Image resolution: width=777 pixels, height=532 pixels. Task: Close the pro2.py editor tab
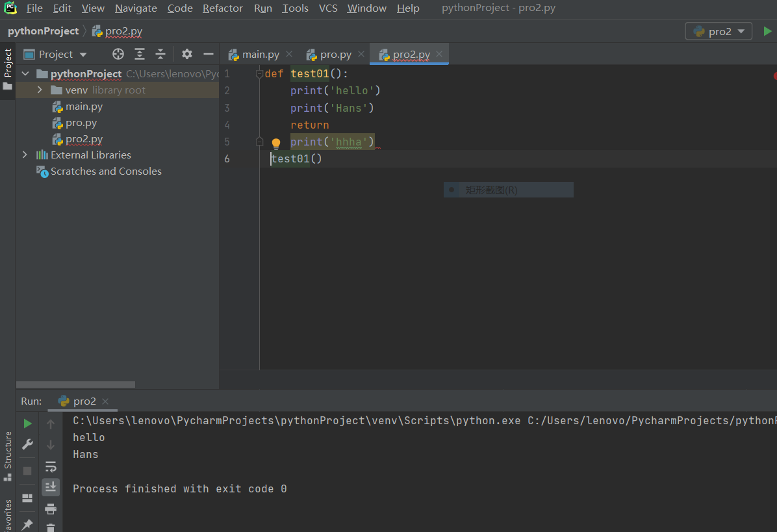click(439, 54)
